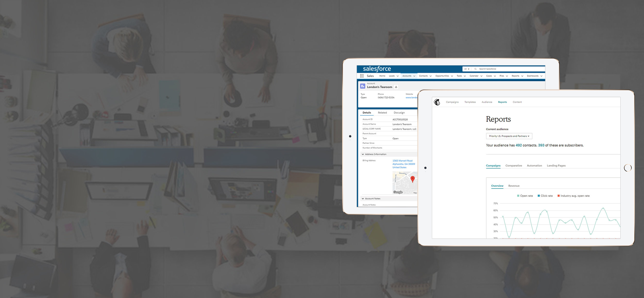This screenshot has height=298, width=644.
Task: Expand the Accounts tab chevron
Action: coord(414,76)
